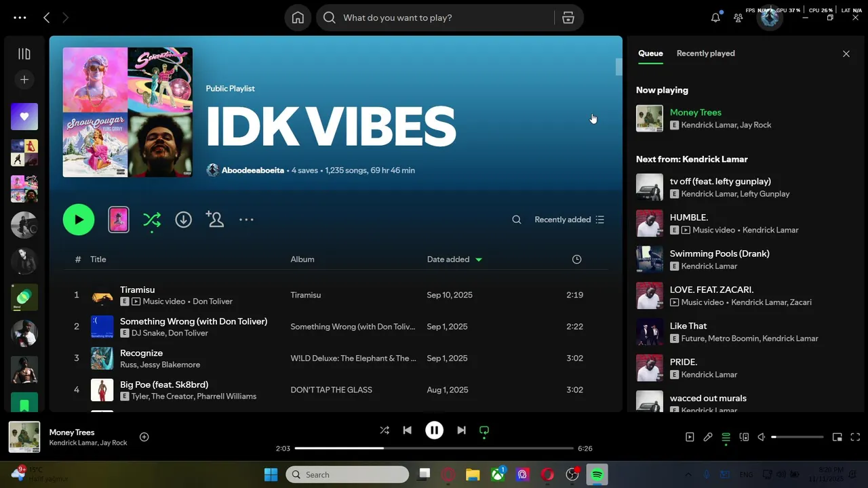Open Spotify icon in taskbar
868x488 pixels.
tap(597, 474)
